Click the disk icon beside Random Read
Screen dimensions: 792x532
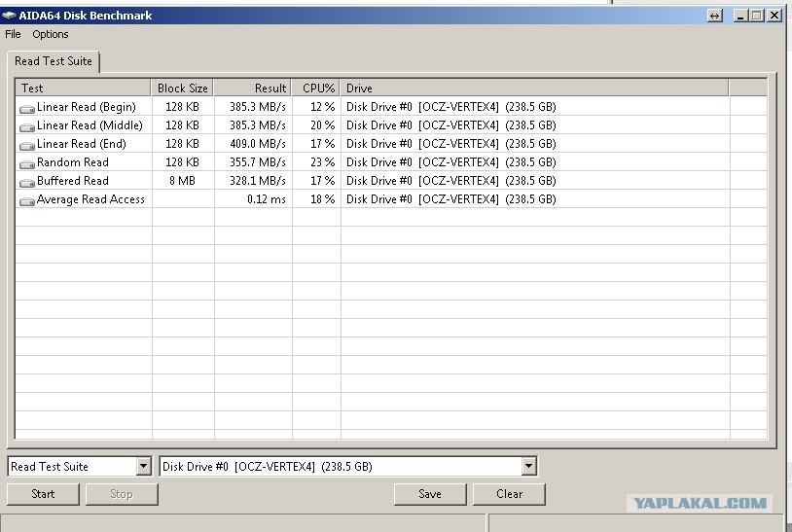click(27, 163)
